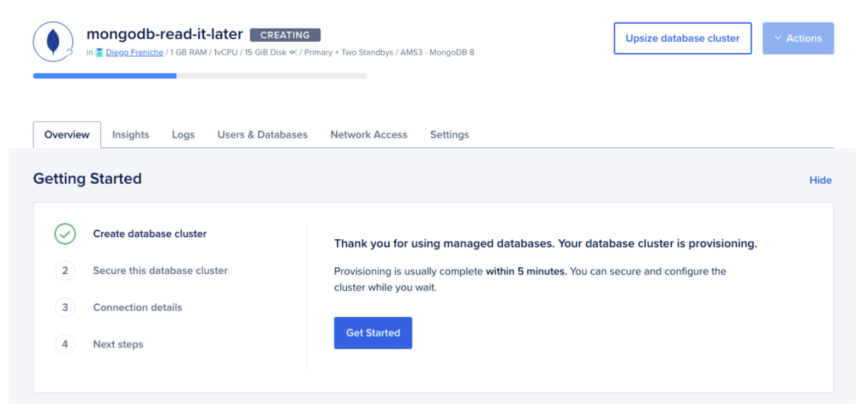Click the cluster creation progress bar

(x=200, y=76)
